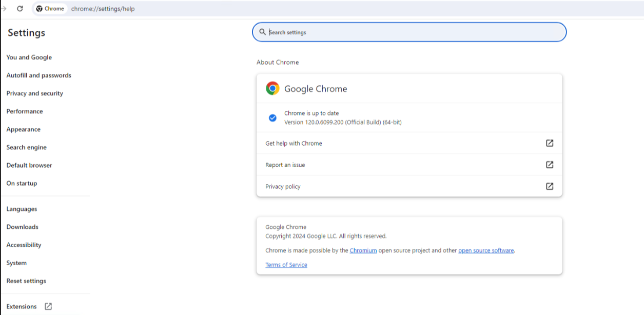This screenshot has width=644, height=315.
Task: Click the forward navigation arrow
Action: (4, 8)
